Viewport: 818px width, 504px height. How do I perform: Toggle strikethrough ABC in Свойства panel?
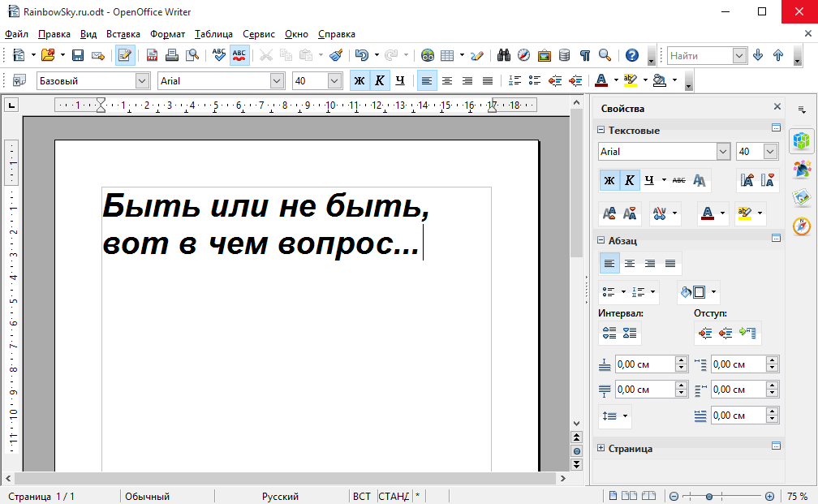(678, 180)
